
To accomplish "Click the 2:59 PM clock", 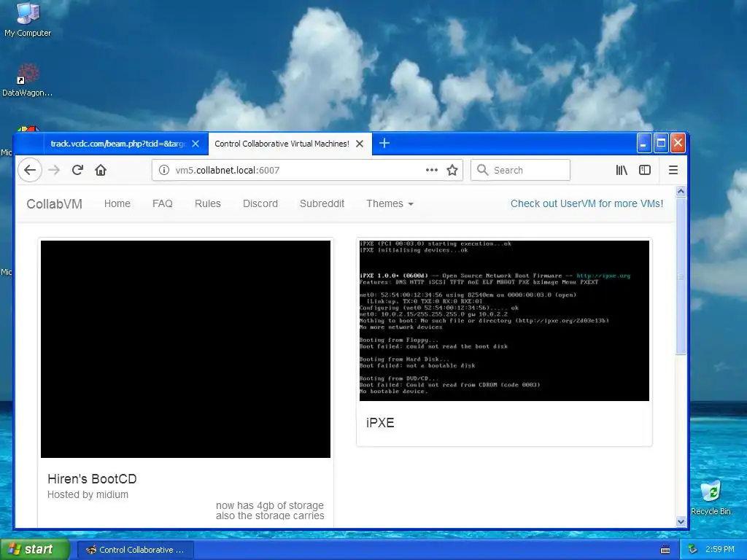I will click(720, 549).
